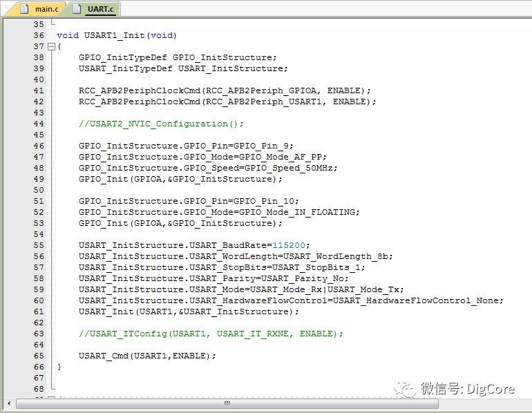Click the 'GPIO_Speed=GPIO_Speed_50MHz;' line
Image resolution: width=532 pixels, height=413 pixels.
point(208,168)
